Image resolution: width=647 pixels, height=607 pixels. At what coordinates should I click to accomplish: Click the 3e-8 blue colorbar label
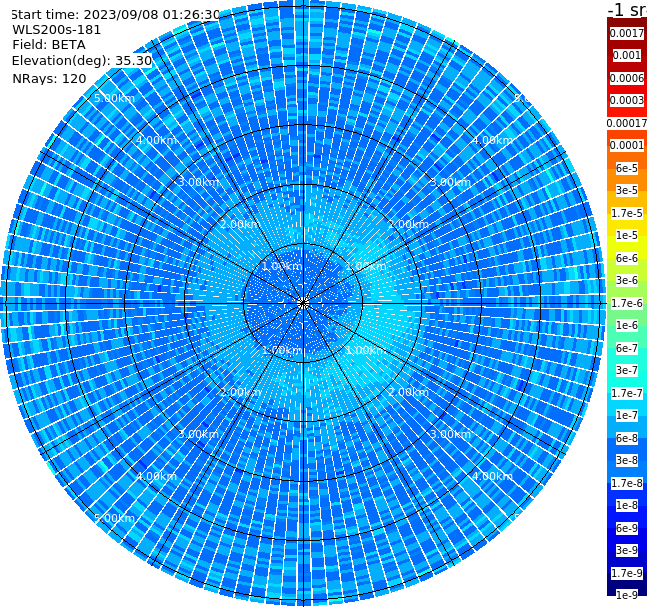coord(627,460)
